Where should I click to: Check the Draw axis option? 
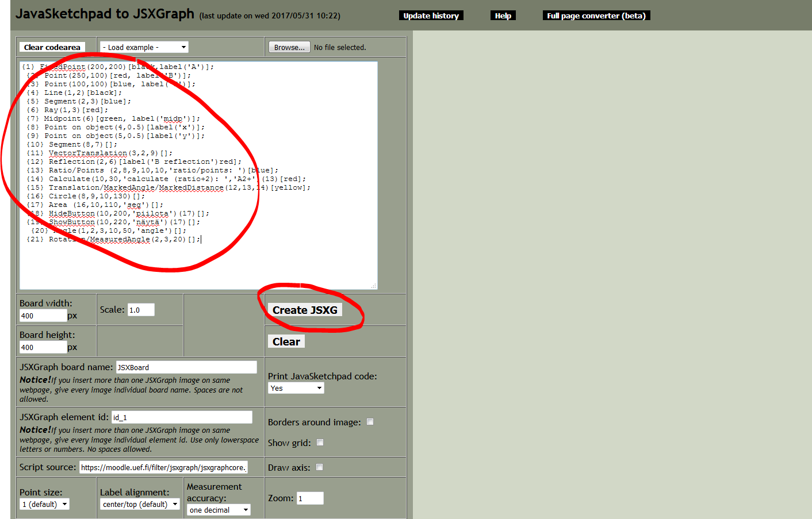coord(320,467)
